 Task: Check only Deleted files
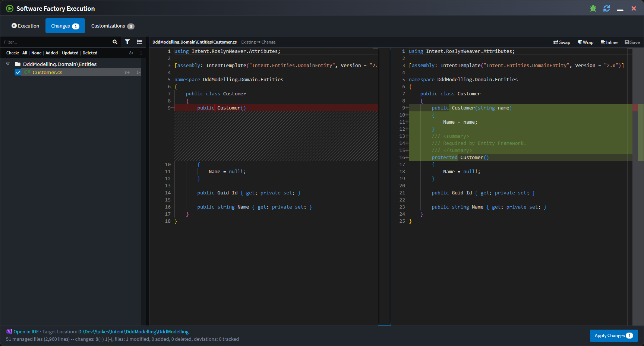point(90,53)
